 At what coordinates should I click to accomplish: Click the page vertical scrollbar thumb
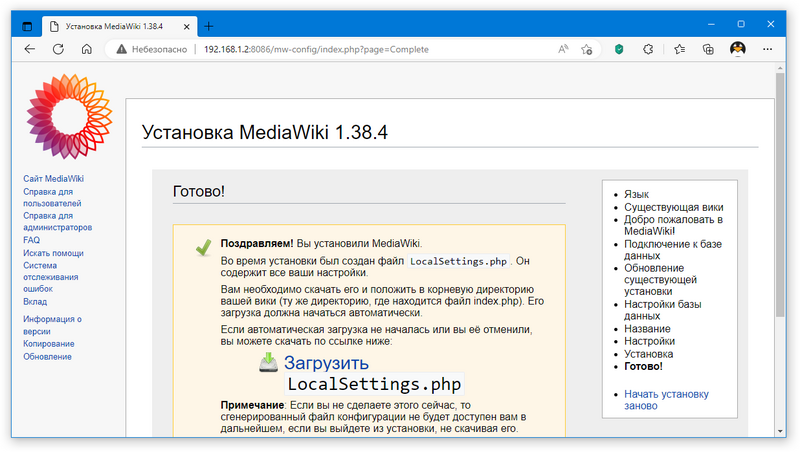[780, 194]
